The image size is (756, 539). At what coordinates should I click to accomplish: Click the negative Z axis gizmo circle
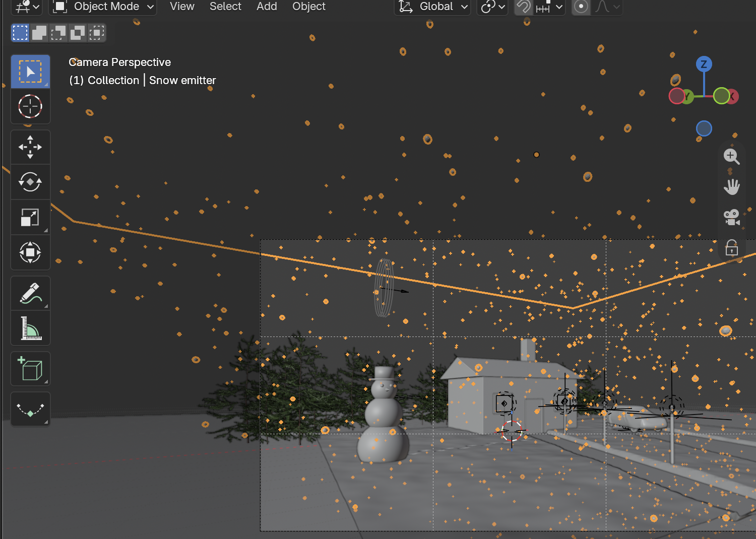pos(704,128)
